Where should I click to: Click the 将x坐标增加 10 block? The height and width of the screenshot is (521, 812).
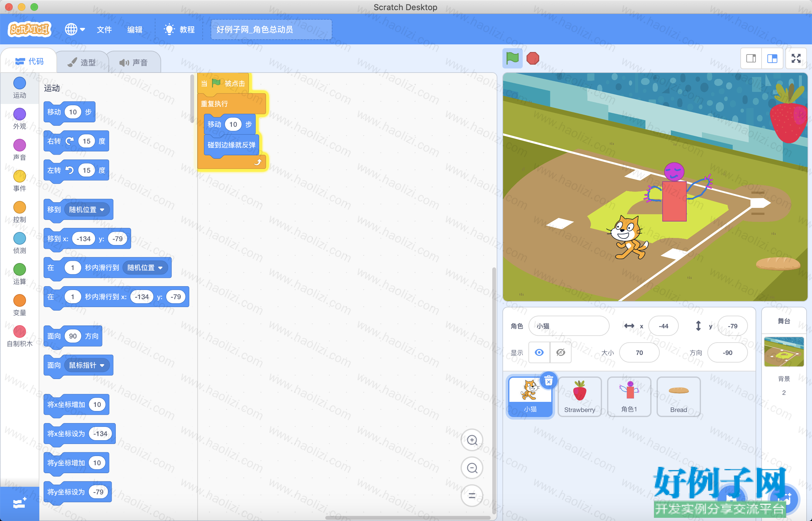(76, 404)
